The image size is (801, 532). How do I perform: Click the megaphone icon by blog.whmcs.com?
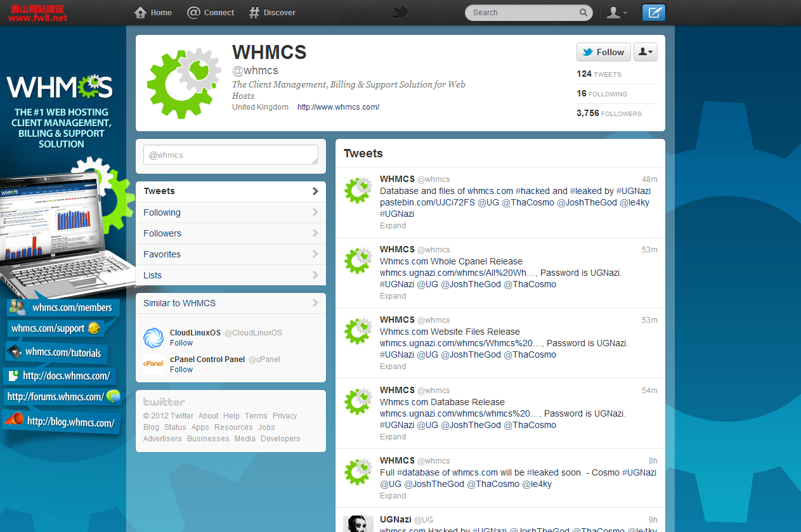[x=13, y=419]
